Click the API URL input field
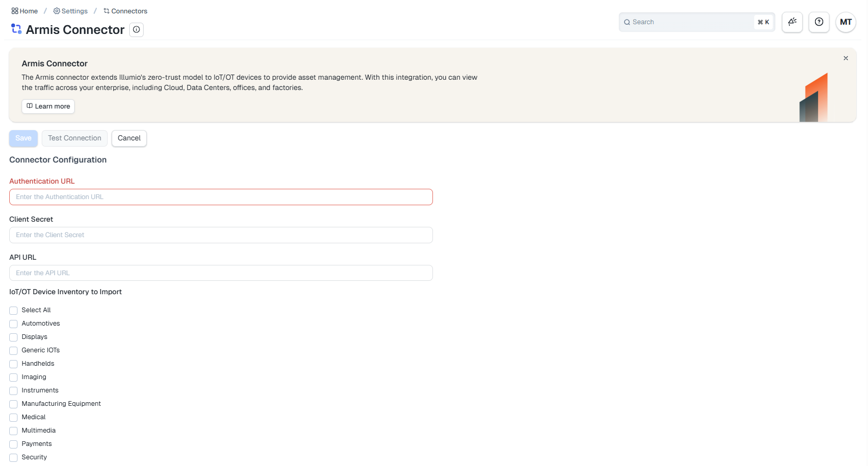 (221, 273)
